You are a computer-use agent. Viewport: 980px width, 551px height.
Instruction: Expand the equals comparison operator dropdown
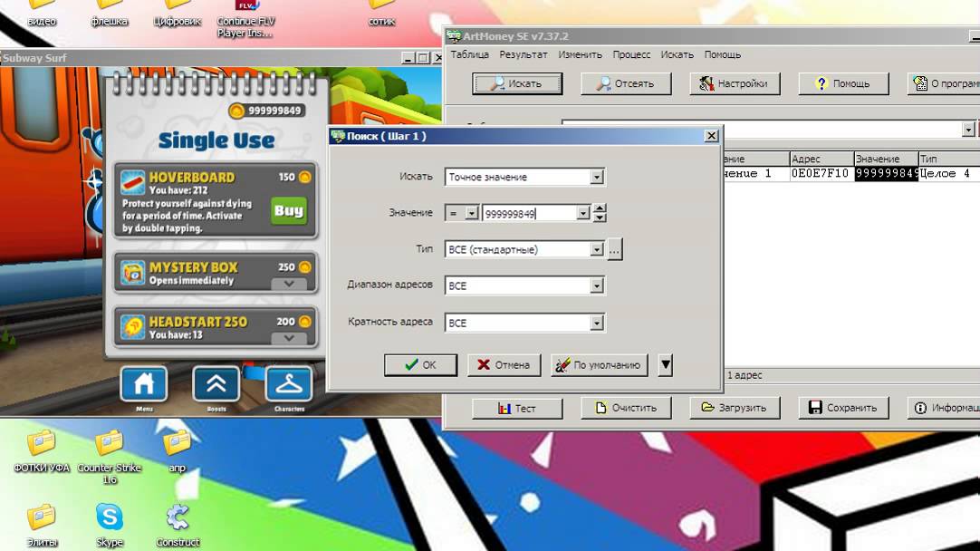471,213
